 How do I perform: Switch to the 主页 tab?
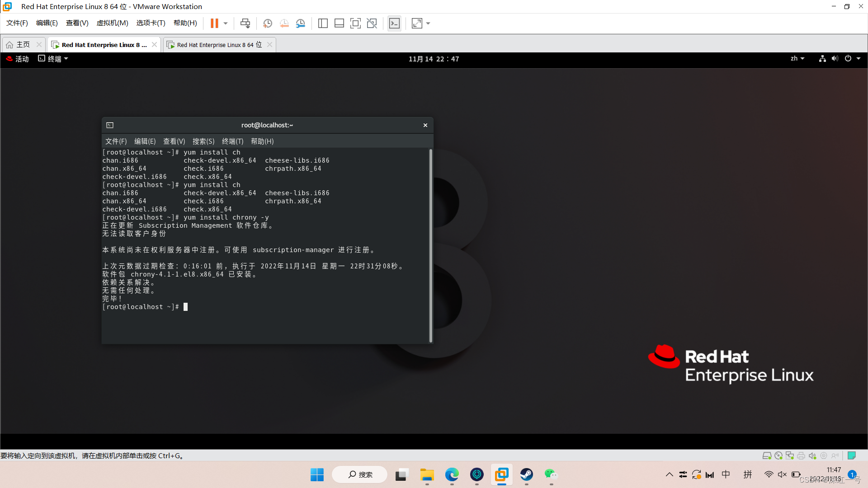tap(23, 45)
